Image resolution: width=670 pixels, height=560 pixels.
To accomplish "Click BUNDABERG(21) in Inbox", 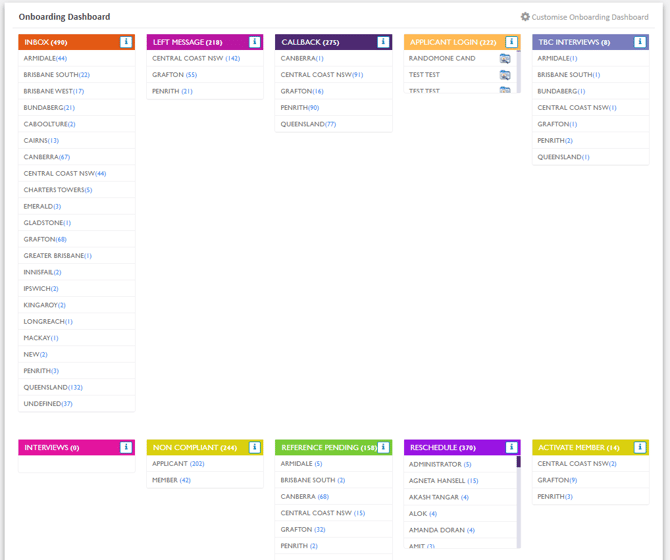I will (x=49, y=108).
